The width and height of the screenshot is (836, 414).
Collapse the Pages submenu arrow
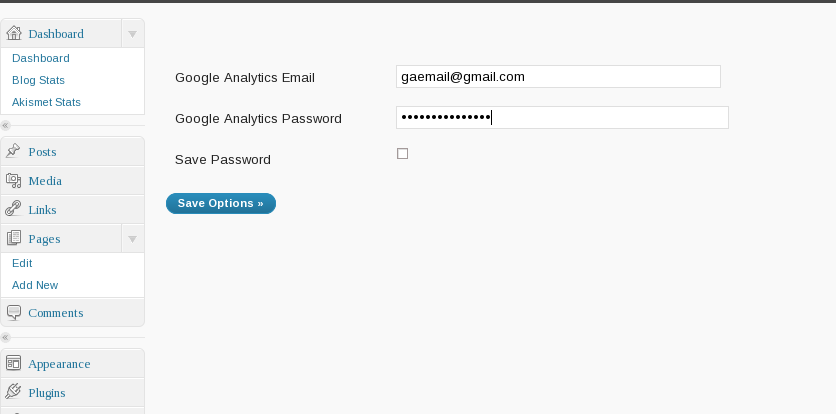(132, 239)
